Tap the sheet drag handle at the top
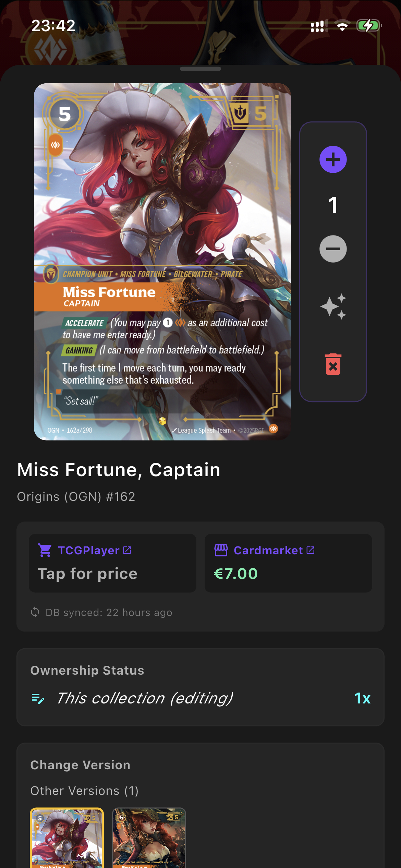401x868 pixels. (x=200, y=68)
